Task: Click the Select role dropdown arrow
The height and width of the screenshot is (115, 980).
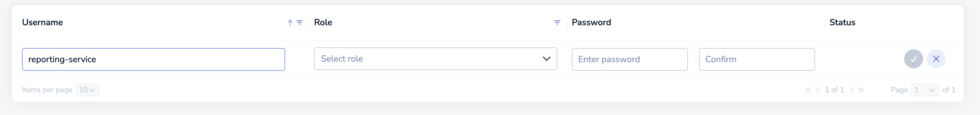Action: (547, 59)
